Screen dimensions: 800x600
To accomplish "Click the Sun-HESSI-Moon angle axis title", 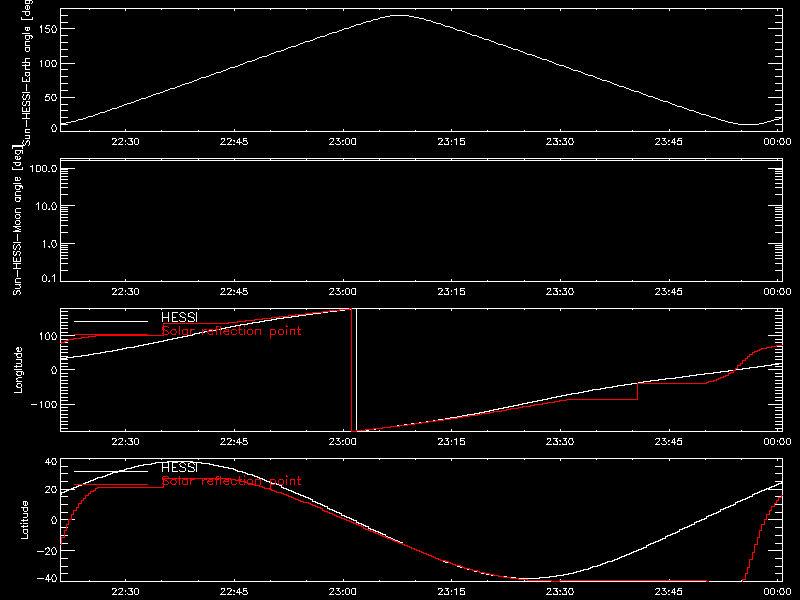I will pyautogui.click(x=17, y=220).
